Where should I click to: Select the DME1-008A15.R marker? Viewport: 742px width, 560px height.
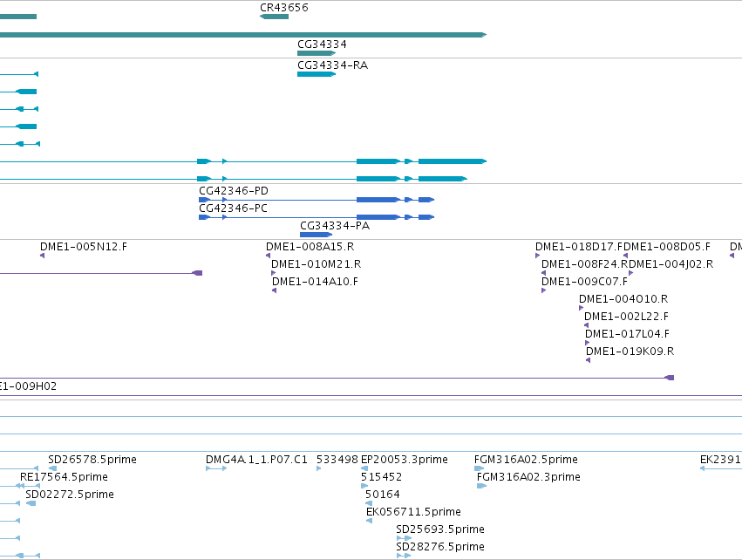tap(269, 256)
